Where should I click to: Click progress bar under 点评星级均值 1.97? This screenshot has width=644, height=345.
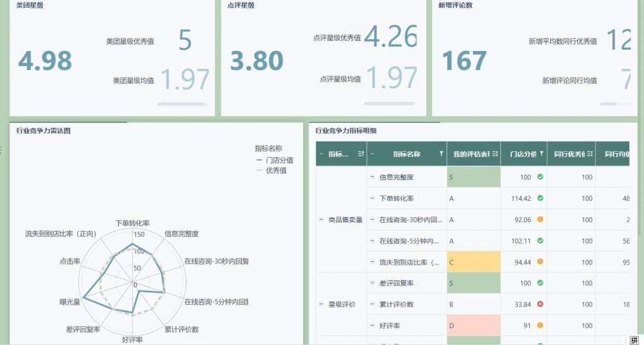(389, 104)
